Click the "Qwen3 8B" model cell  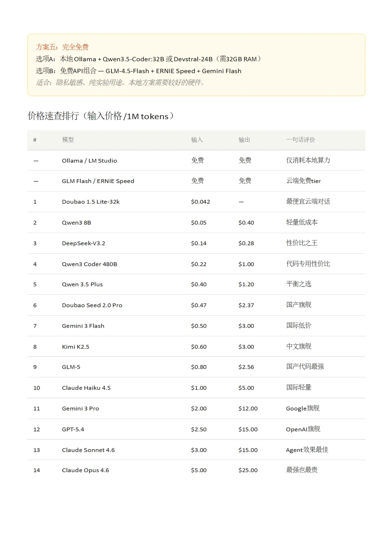click(77, 223)
